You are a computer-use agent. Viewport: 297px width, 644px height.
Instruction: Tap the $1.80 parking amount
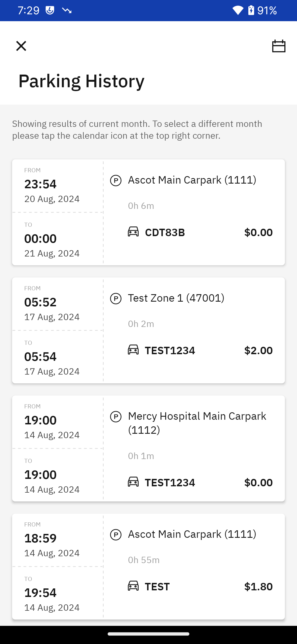258,587
